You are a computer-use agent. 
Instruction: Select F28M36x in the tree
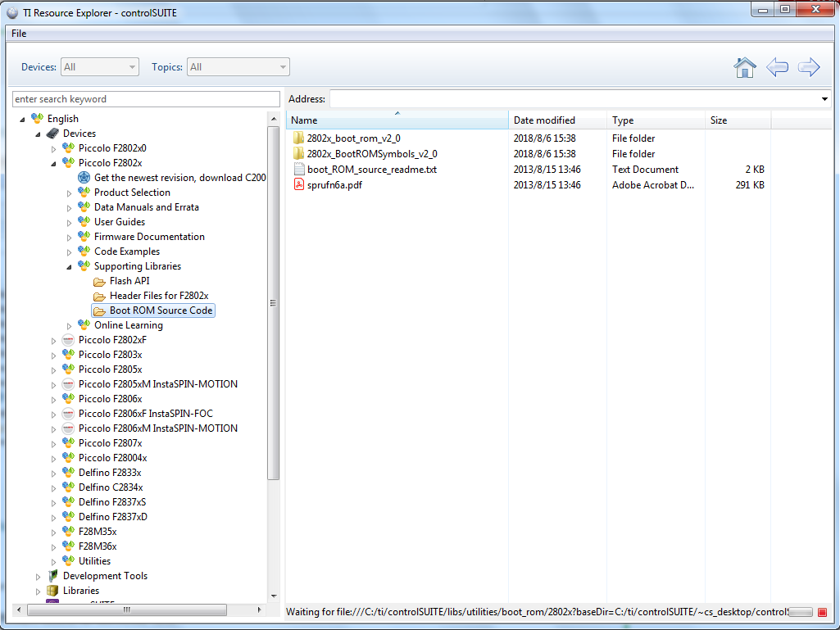click(98, 546)
